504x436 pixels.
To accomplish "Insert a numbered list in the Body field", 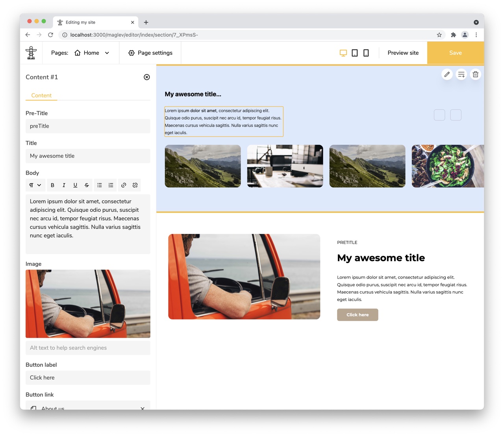I will tap(111, 185).
